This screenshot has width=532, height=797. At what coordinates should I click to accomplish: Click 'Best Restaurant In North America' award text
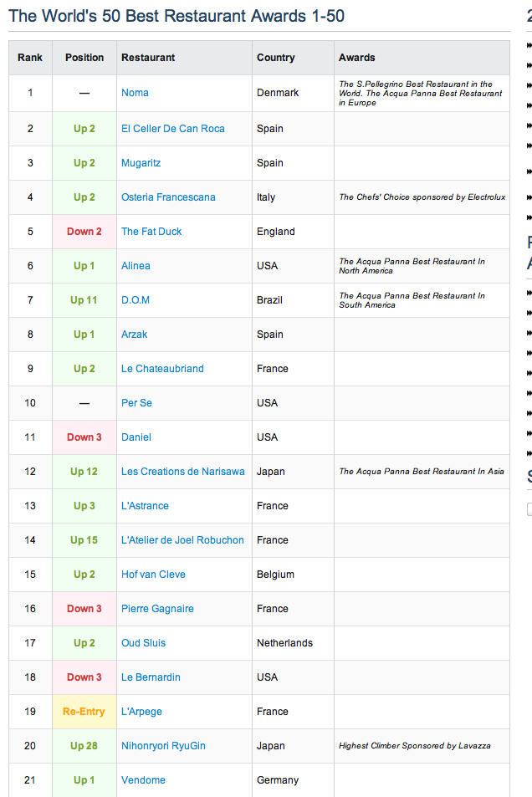click(x=412, y=266)
